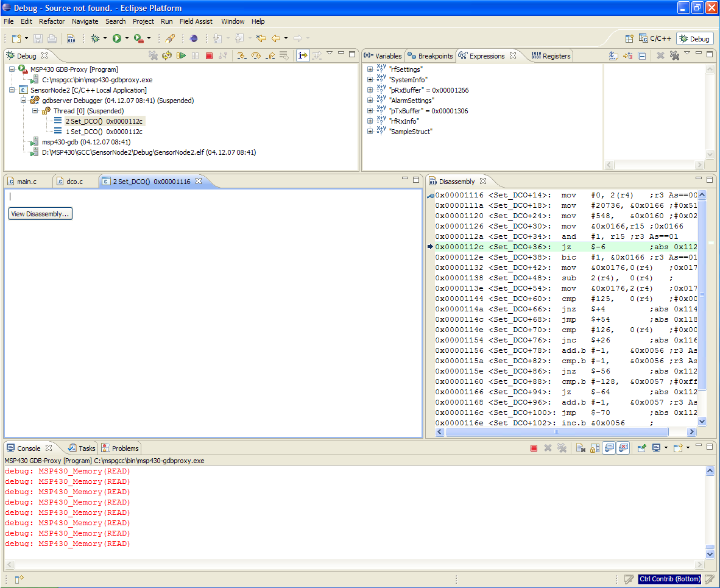Select the "pRxBuffer" = 0x00001266 expression
720x588 pixels.
coord(429,90)
